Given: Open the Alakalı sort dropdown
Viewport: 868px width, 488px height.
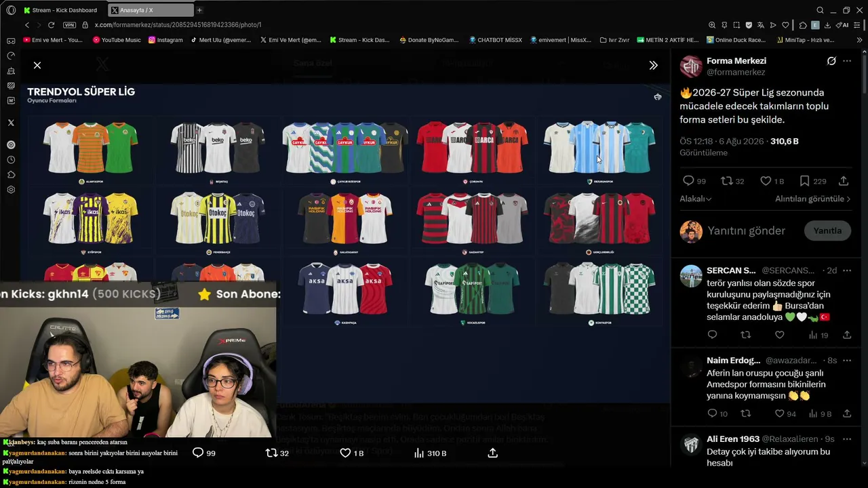Looking at the screenshot, I should click(696, 199).
